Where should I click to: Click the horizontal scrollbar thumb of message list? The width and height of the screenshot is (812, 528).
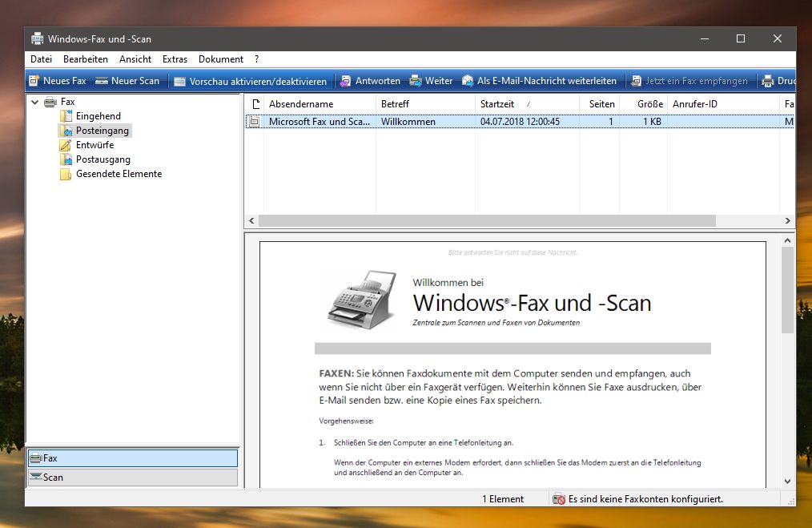(488, 220)
